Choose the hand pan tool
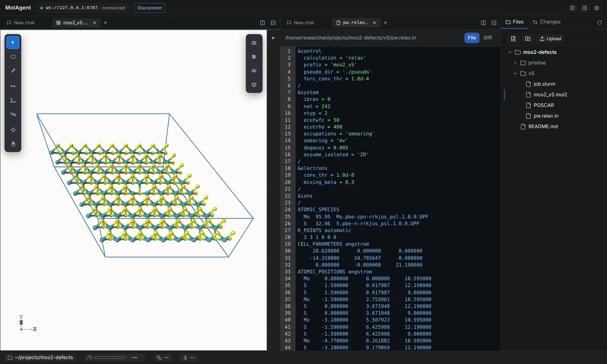 pyautogui.click(x=13, y=144)
